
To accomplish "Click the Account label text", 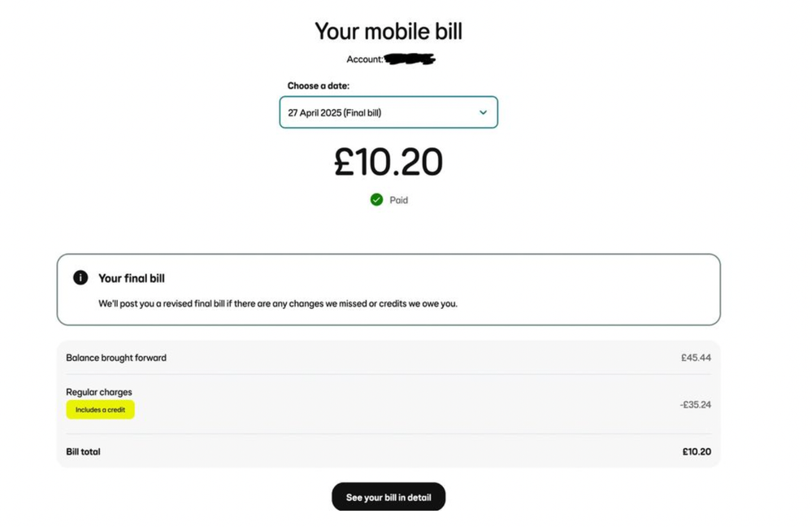I will pyautogui.click(x=364, y=59).
